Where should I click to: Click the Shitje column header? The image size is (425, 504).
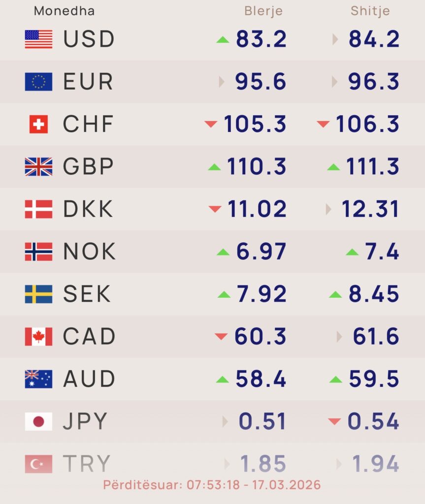(370, 11)
